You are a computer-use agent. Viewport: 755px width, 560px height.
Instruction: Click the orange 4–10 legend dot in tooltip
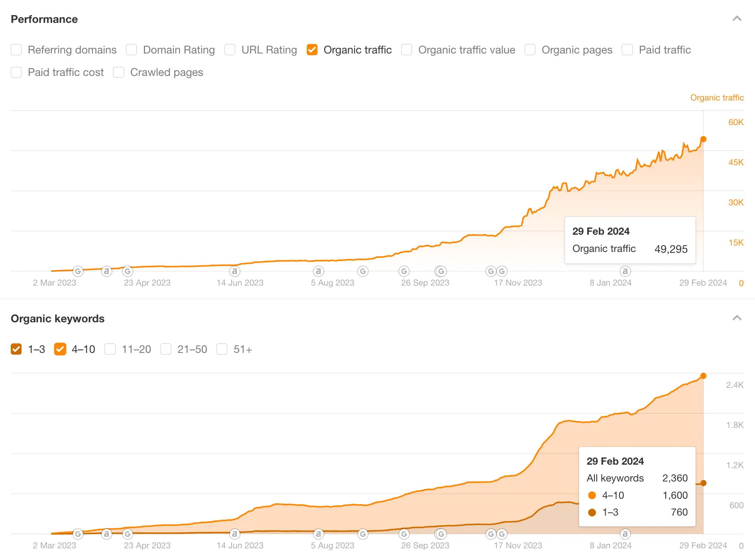pos(592,495)
